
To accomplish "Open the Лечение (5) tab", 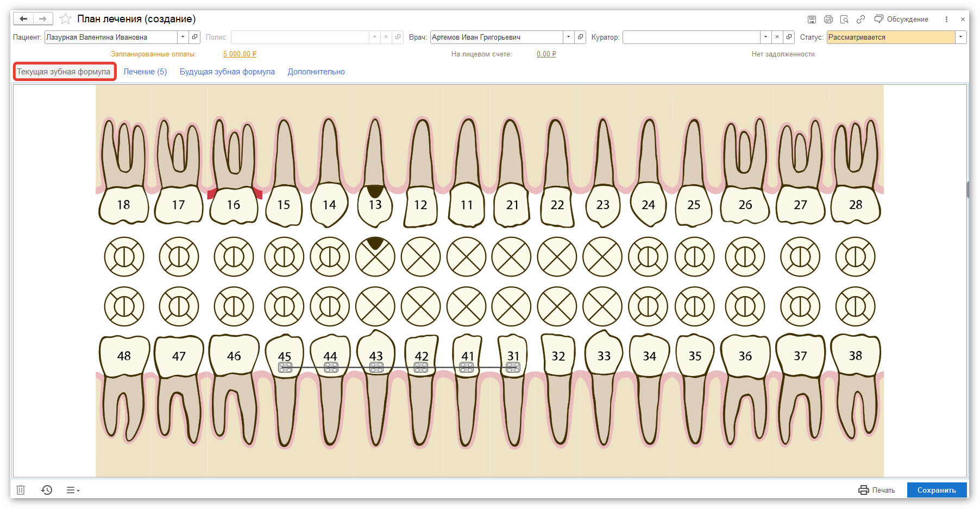I will pos(145,72).
